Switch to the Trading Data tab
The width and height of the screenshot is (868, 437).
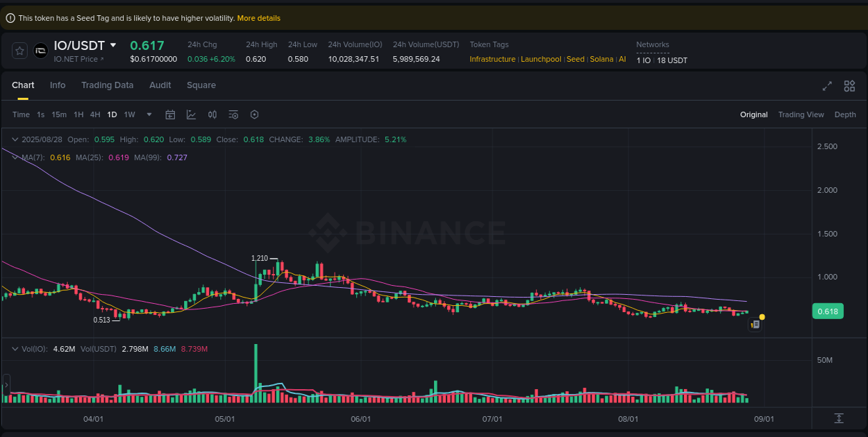107,85
